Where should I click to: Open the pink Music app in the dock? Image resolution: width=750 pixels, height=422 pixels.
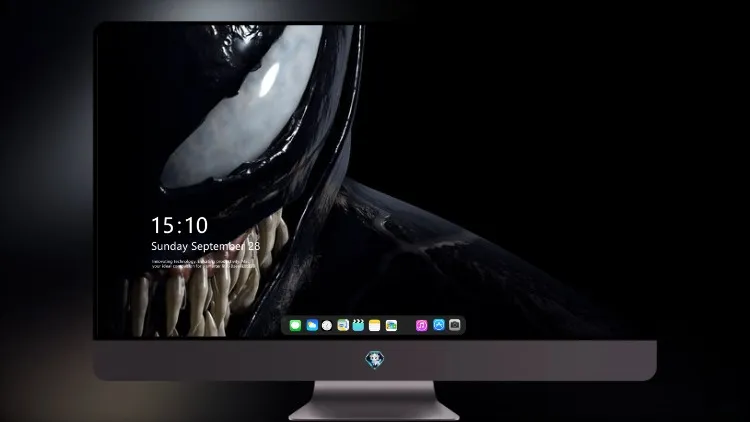421,325
